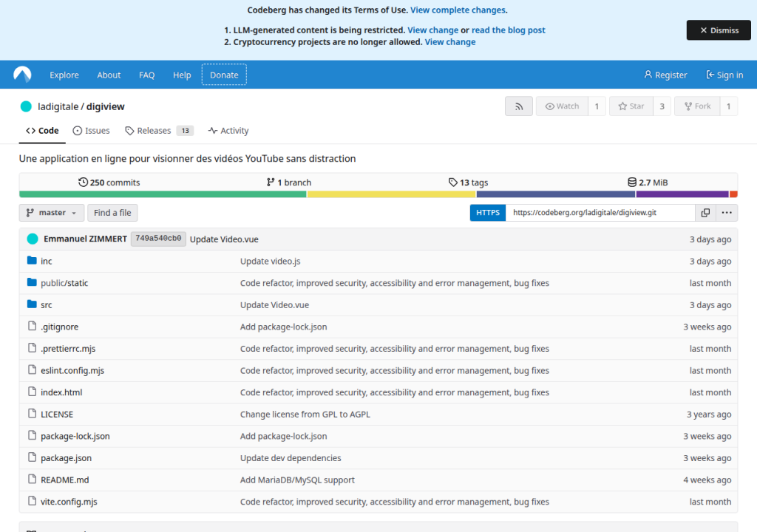Click the .gitignore file icon

click(x=33, y=326)
